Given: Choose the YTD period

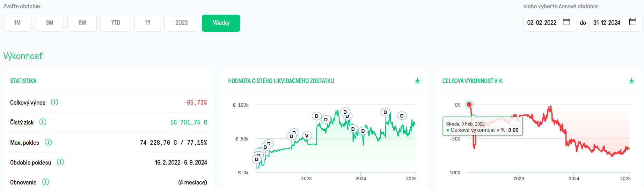Looking at the screenshot, I should tap(116, 23).
